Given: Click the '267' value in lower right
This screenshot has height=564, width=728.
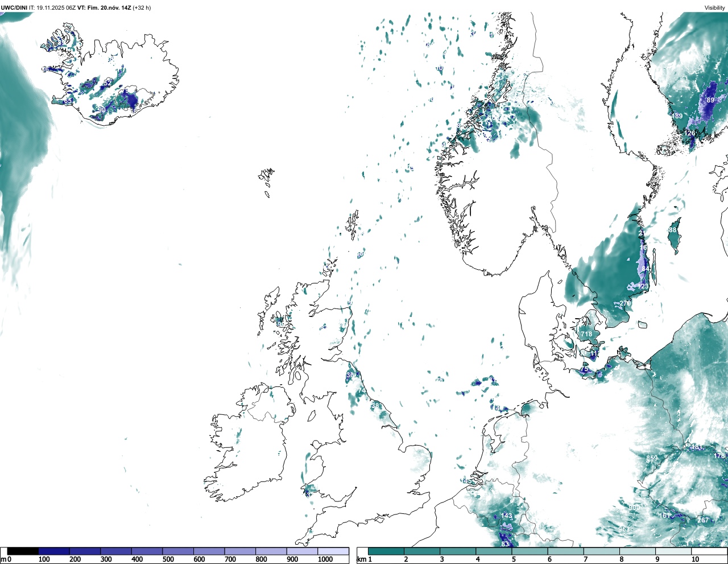Looking at the screenshot, I should 704,520.
